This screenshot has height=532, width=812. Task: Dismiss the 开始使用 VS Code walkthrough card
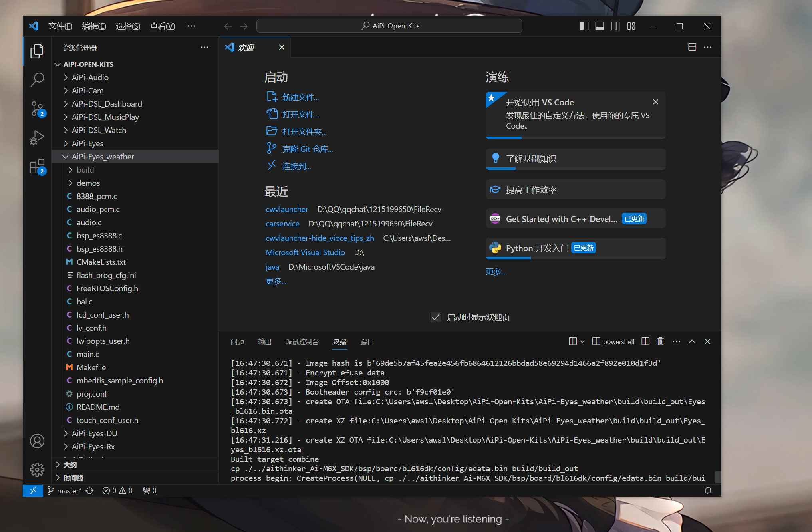pos(655,102)
